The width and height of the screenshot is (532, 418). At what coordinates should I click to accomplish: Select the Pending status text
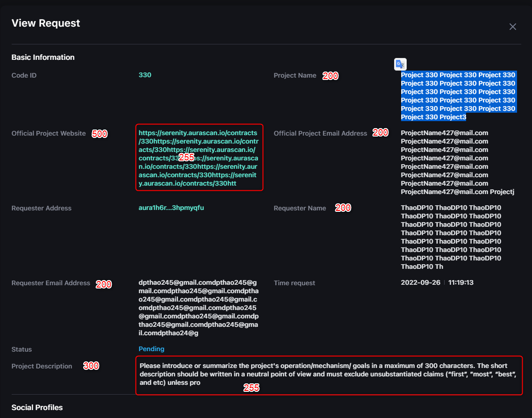[151, 349]
